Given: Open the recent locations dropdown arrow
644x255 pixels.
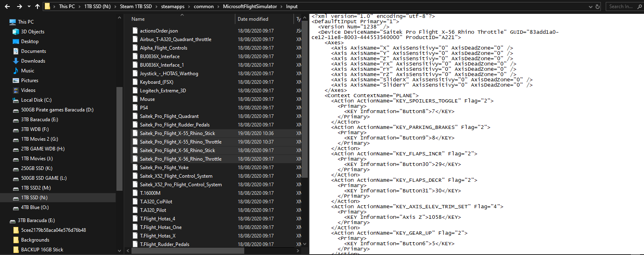Looking at the screenshot, I should point(29,7).
